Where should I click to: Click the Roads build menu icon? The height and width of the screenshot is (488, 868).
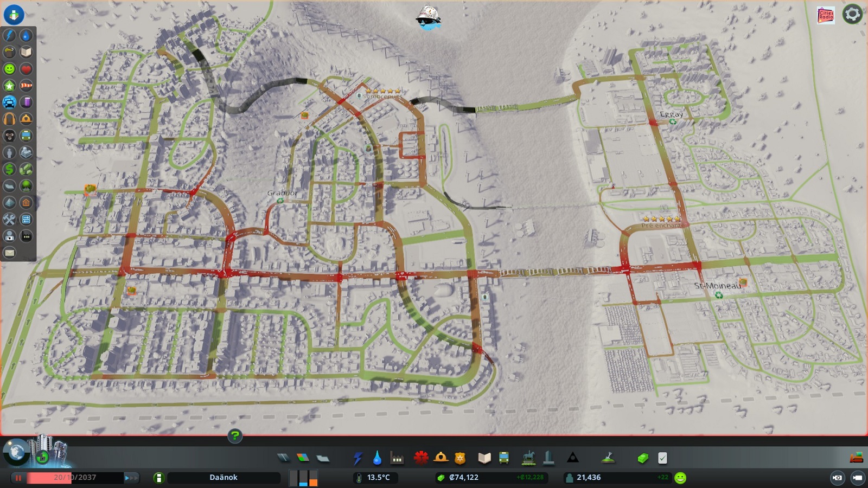click(x=283, y=458)
